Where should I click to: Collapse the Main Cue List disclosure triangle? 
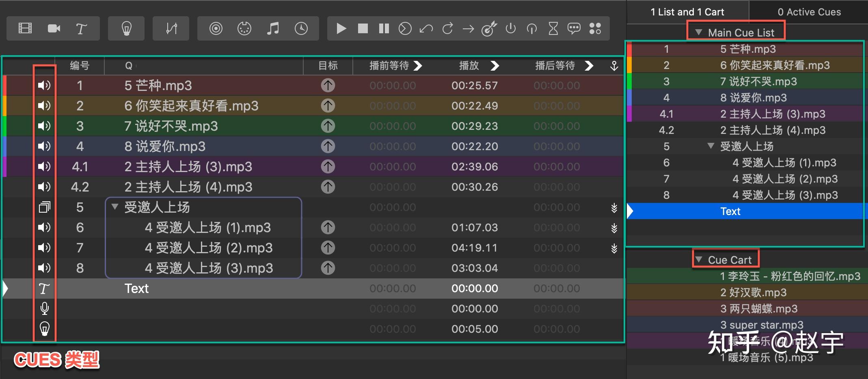pyautogui.click(x=699, y=32)
